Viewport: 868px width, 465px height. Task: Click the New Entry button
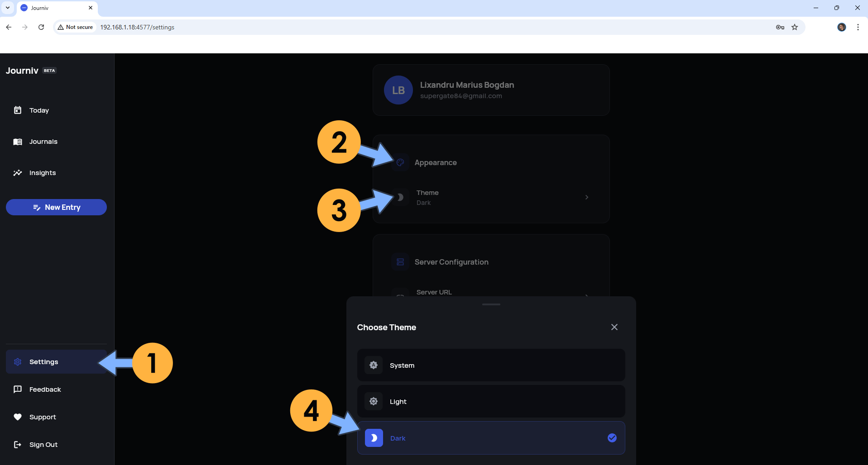pos(56,207)
